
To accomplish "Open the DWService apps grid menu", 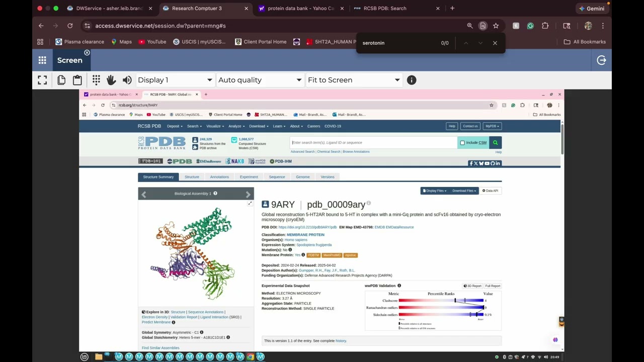I will click(x=42, y=60).
